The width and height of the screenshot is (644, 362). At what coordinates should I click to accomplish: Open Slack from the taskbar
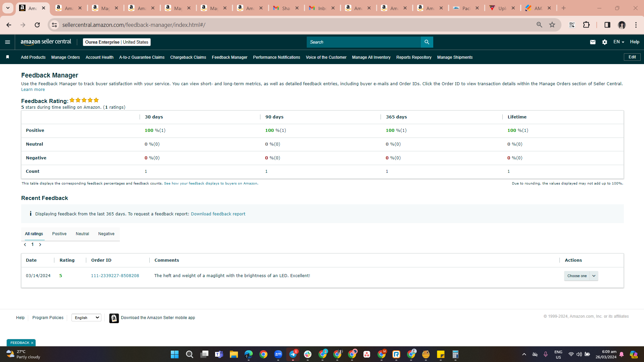click(308, 354)
